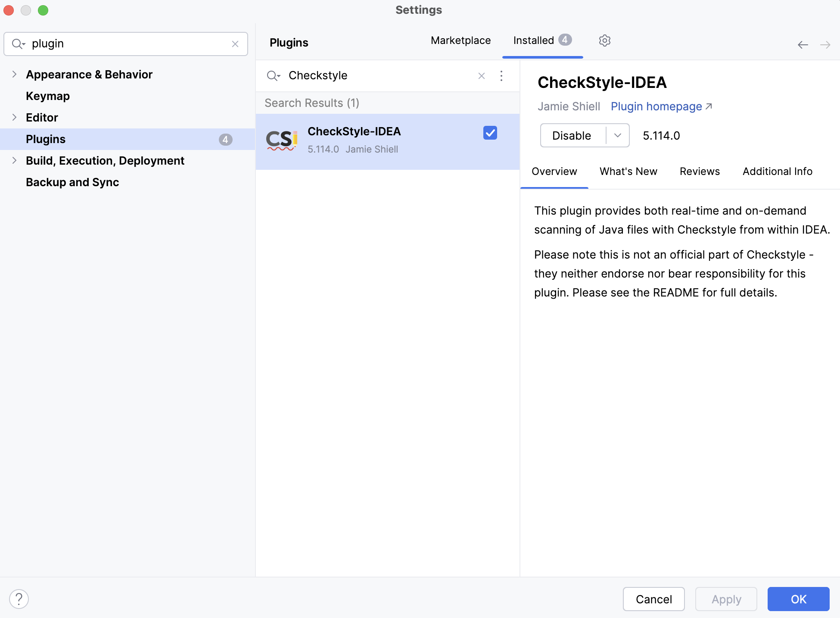Open the help question mark button

point(19,599)
